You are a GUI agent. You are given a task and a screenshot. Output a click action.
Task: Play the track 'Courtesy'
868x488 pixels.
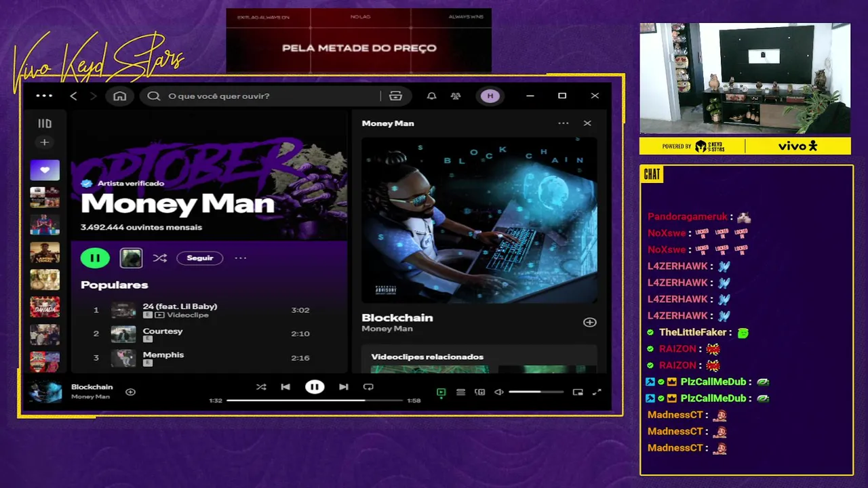pyautogui.click(x=163, y=331)
